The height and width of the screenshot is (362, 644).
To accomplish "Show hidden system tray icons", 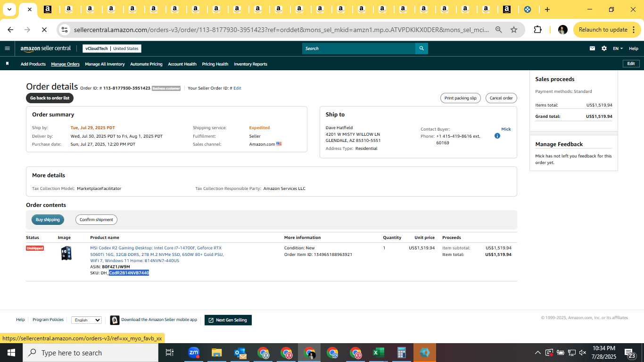I will click(537, 353).
